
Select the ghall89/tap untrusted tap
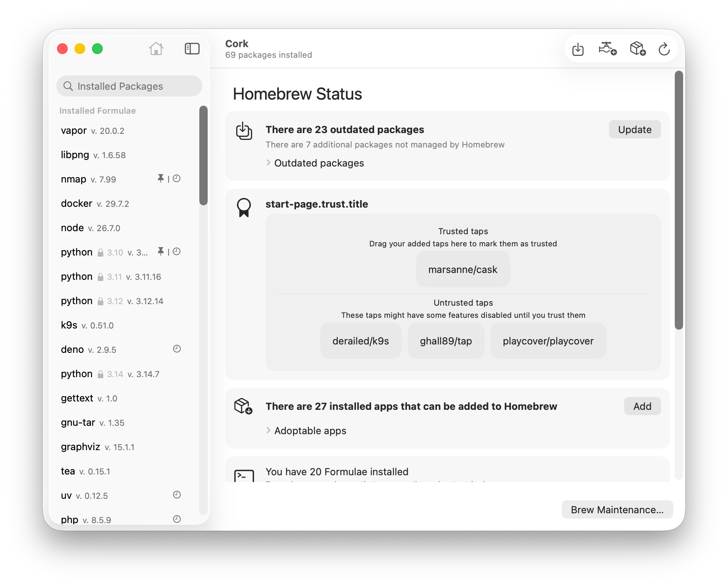pyautogui.click(x=446, y=341)
